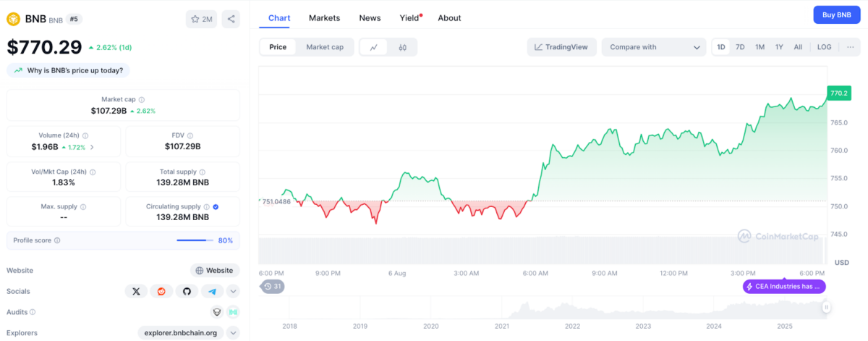The height and width of the screenshot is (341, 868).
Task: Set chart range to All
Action: tap(798, 47)
